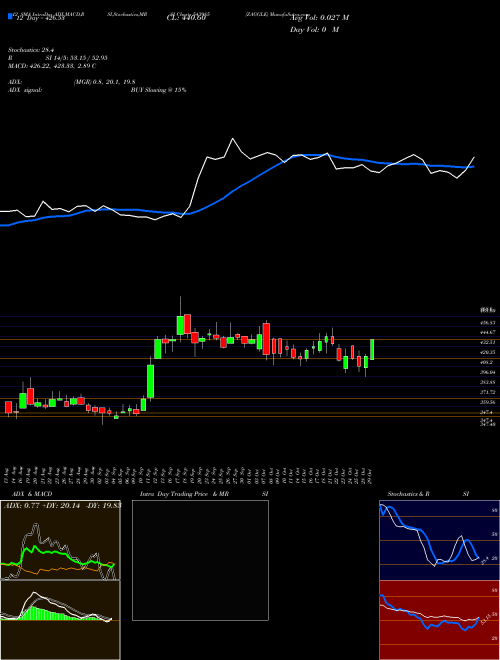Click the Intra Day Trading Price & MR title
500x660 pixels.
[x=184, y=494]
